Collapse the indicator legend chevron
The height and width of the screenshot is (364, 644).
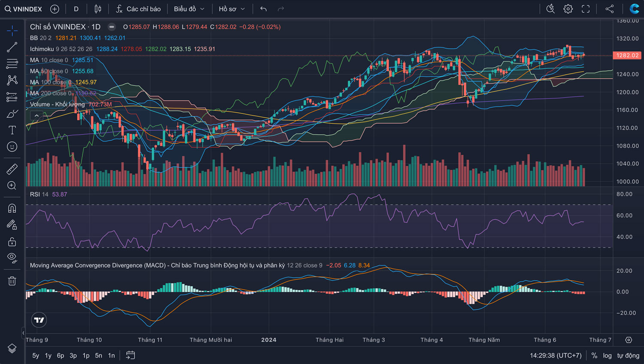coord(36,116)
